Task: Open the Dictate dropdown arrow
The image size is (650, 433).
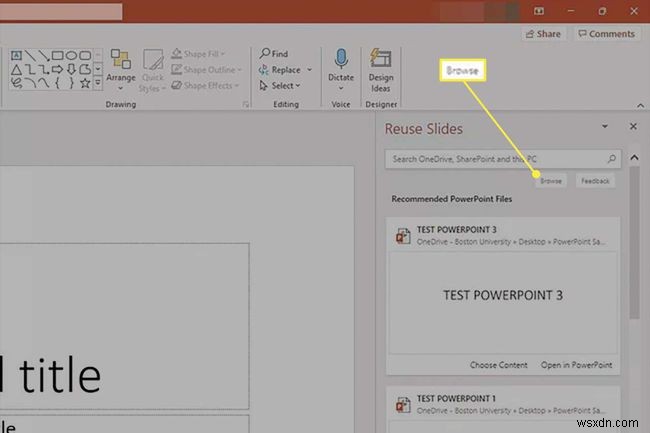Action: pos(341,88)
